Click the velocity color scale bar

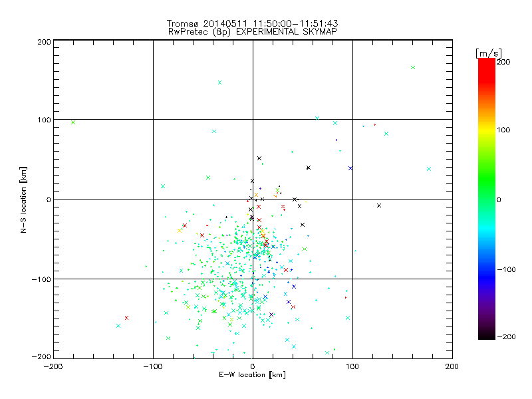click(x=487, y=199)
